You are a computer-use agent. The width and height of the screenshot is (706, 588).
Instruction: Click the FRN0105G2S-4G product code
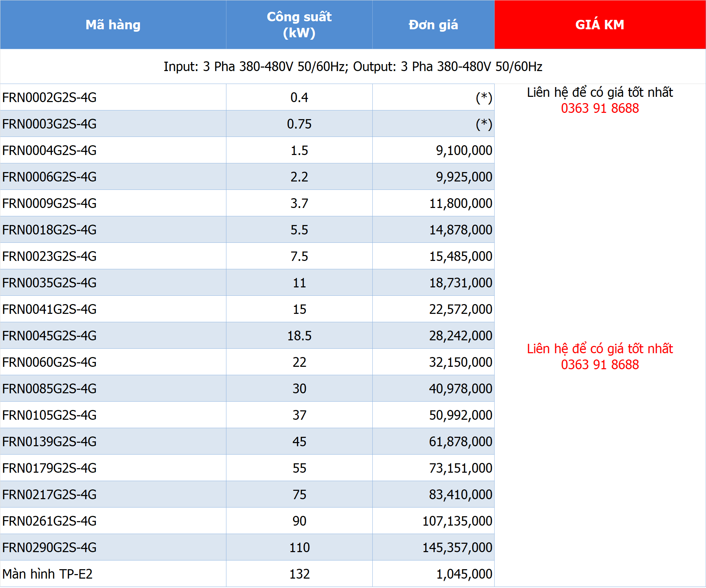tap(49, 415)
